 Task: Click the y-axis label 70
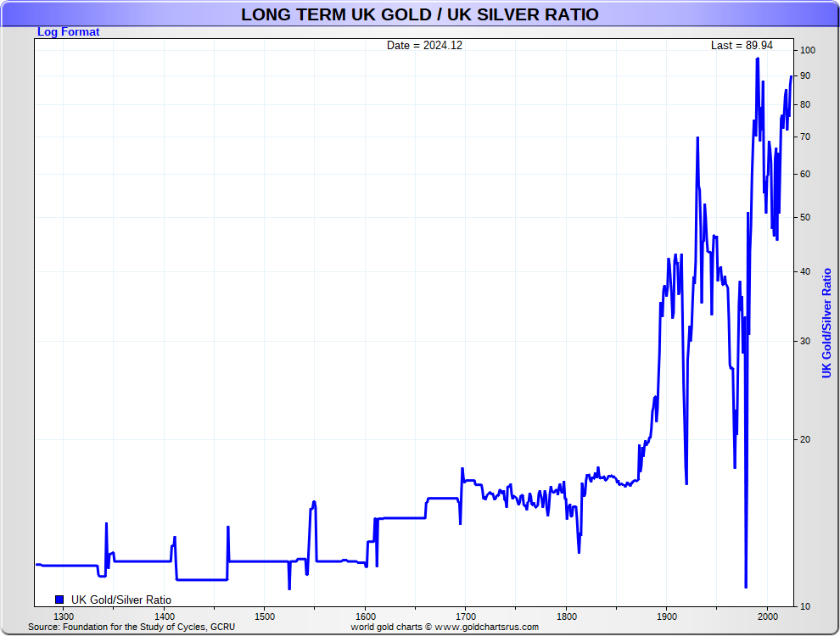(x=805, y=137)
